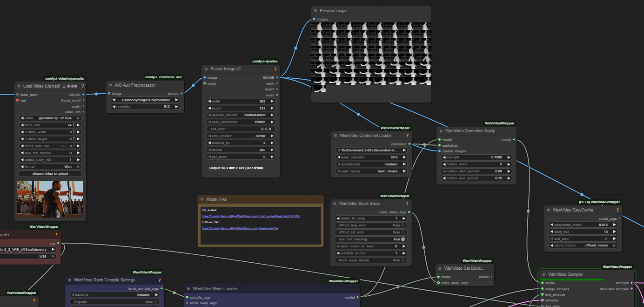
Task: Collapse the WanVideo Sampler node via its dot
Action: click(543, 274)
